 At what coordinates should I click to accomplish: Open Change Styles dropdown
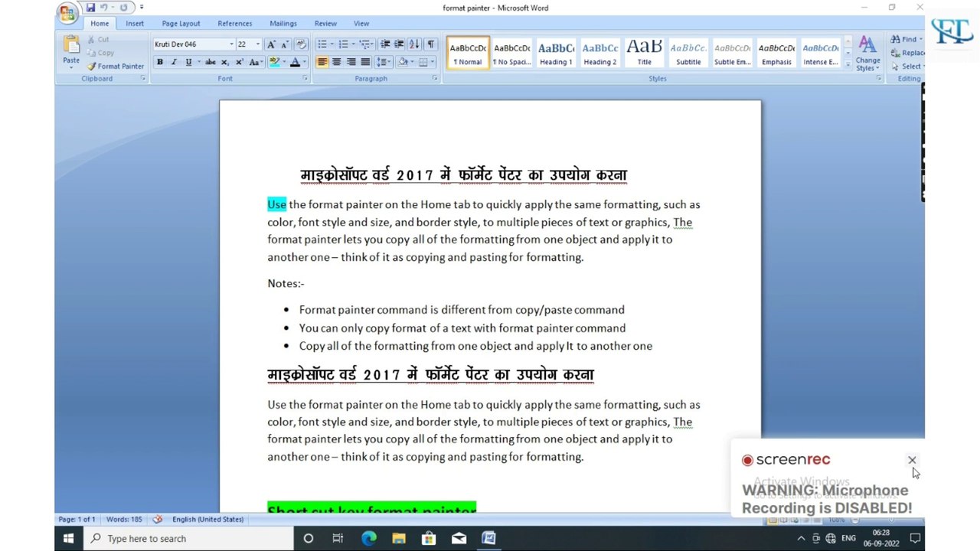(x=867, y=53)
